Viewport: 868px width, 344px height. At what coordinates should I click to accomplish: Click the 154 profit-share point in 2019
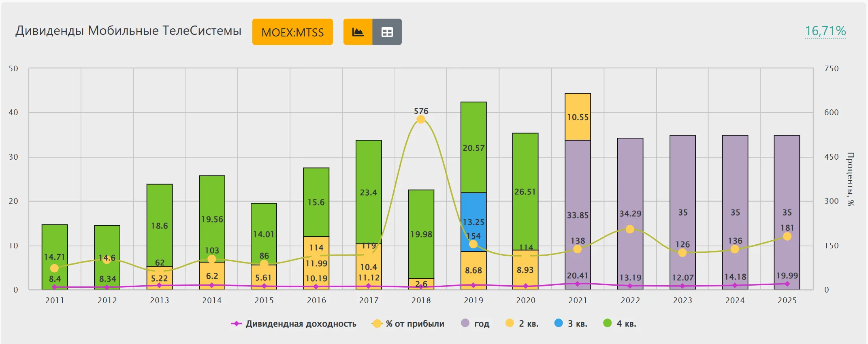473,244
